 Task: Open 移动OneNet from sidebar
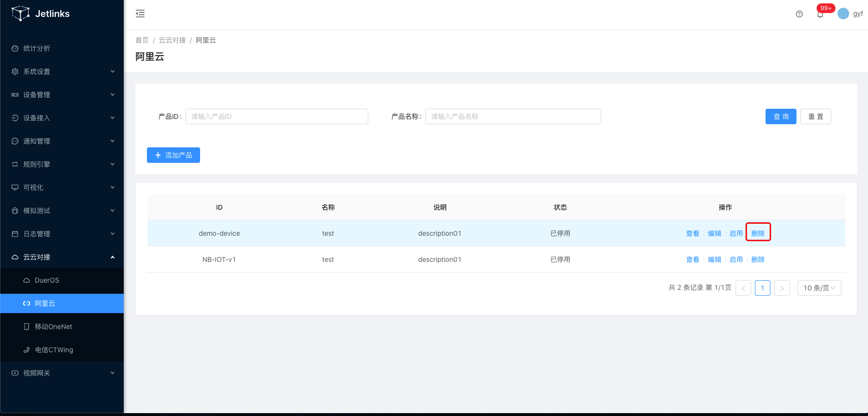point(53,327)
